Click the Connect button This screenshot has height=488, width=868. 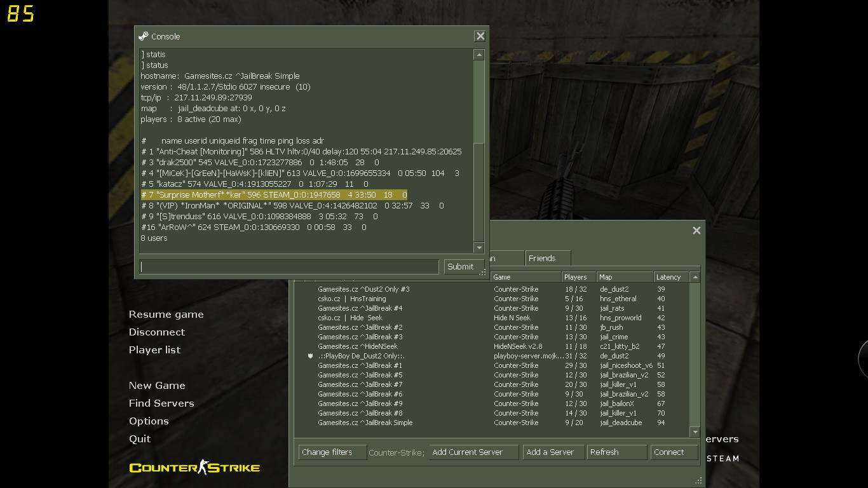tap(674, 452)
